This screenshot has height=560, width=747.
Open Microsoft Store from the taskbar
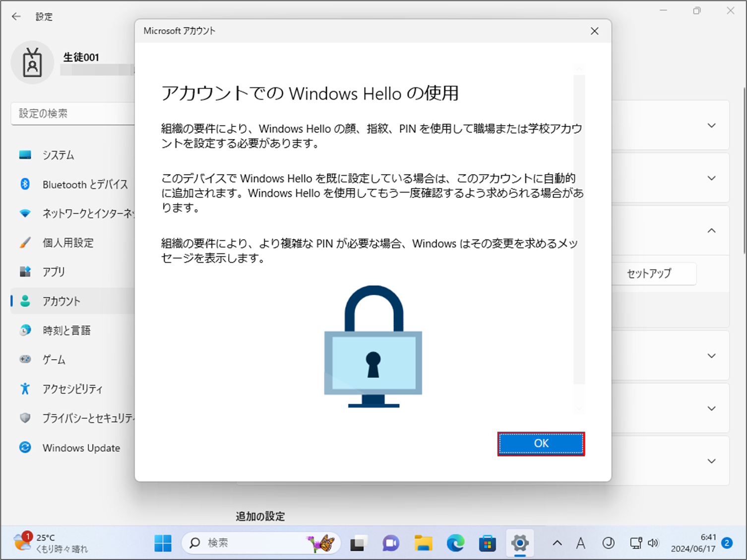coord(488,543)
